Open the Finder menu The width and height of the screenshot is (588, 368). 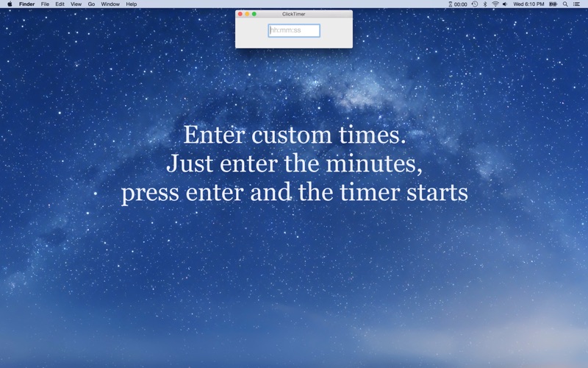[x=27, y=4]
